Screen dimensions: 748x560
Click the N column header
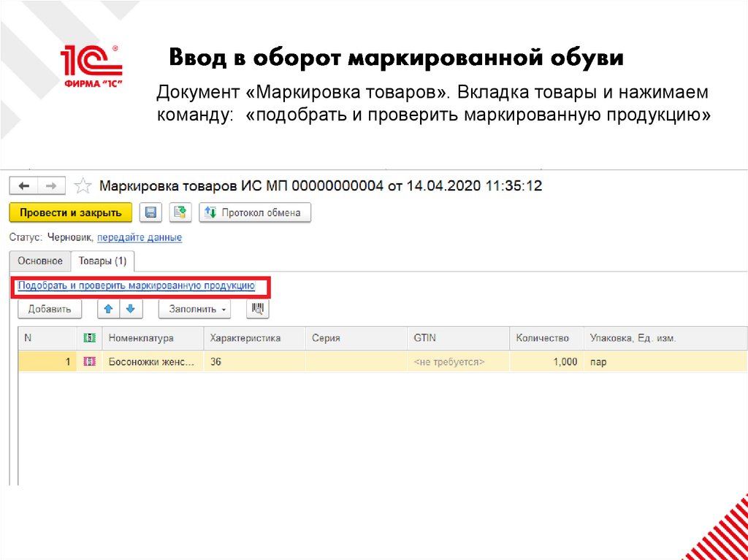(47, 338)
